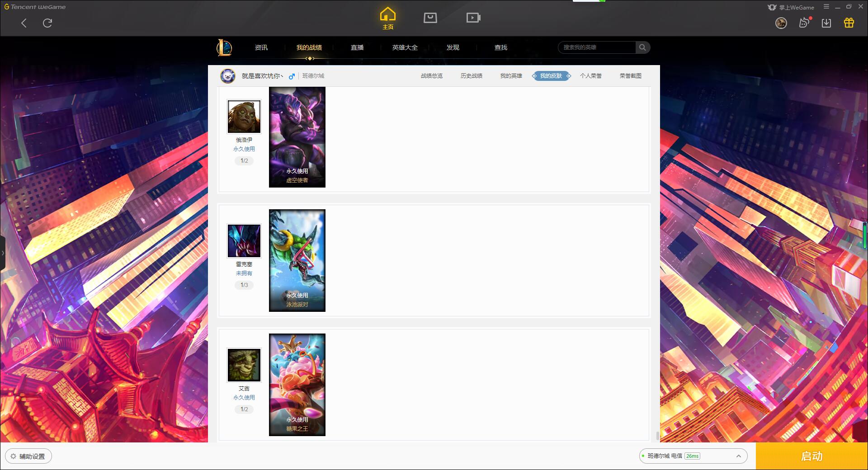
Task: Click the 艾翁 champion portrait
Action: click(244, 365)
